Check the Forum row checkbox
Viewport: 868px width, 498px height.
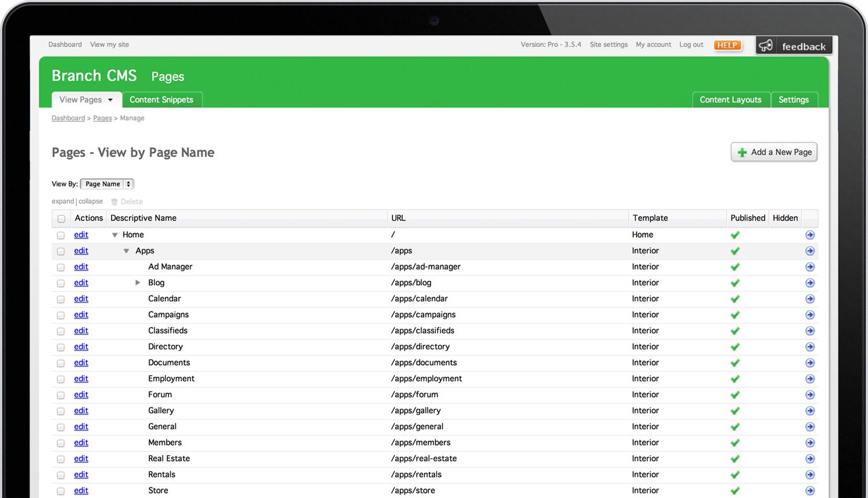61,396
